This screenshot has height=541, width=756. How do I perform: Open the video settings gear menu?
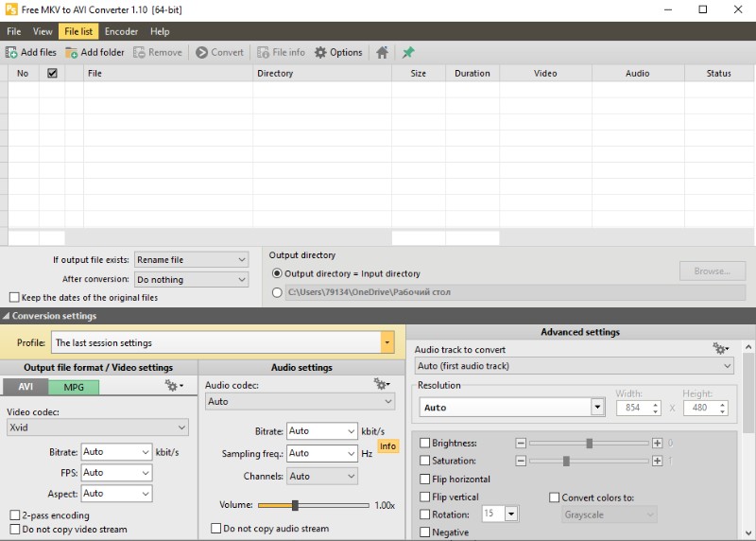(174, 386)
